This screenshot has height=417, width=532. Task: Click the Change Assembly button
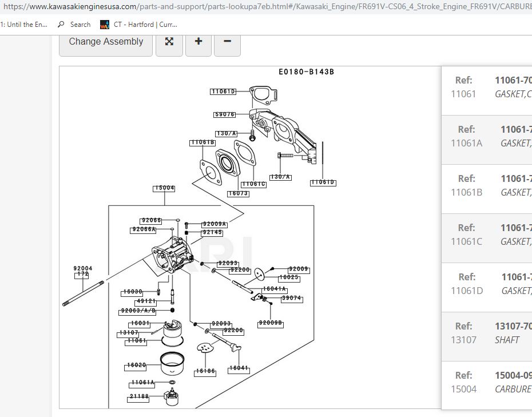(x=106, y=43)
